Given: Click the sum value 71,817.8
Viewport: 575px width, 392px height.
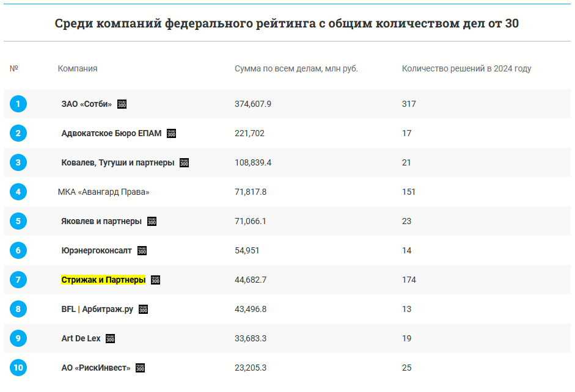Looking at the screenshot, I should (251, 192).
